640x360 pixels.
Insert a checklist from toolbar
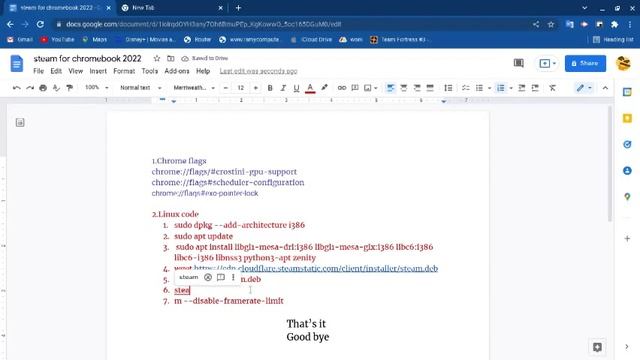click(x=466, y=88)
